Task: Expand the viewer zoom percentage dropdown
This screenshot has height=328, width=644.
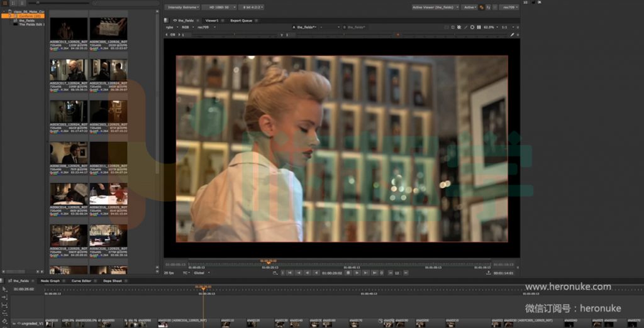Action: [x=491, y=27]
